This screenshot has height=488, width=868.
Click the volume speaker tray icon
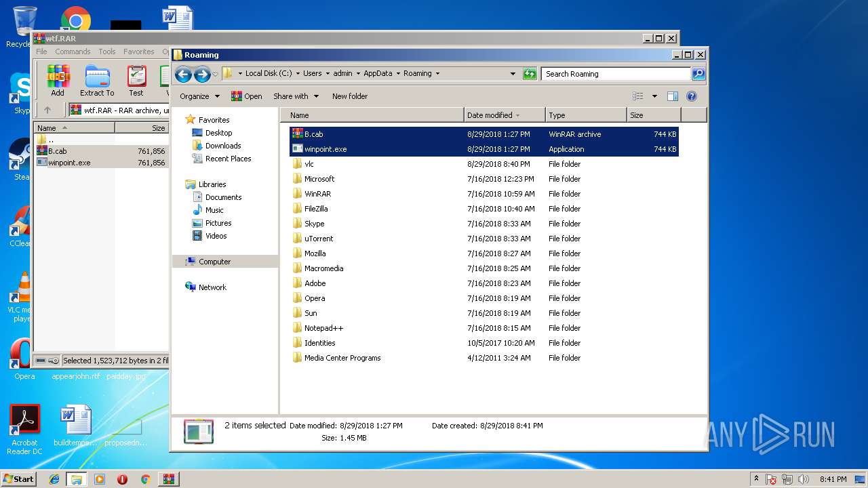click(804, 479)
